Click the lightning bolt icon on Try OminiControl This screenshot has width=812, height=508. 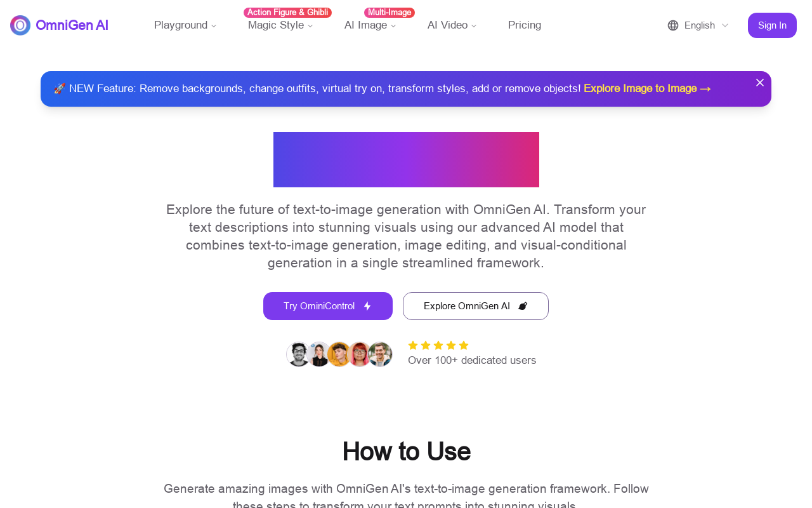click(x=367, y=306)
